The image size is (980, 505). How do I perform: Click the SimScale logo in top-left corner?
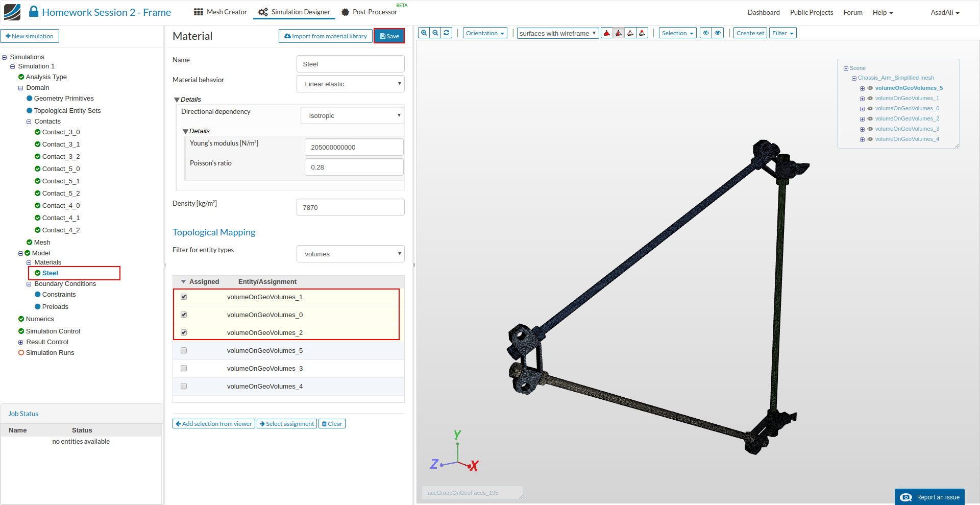click(12, 12)
